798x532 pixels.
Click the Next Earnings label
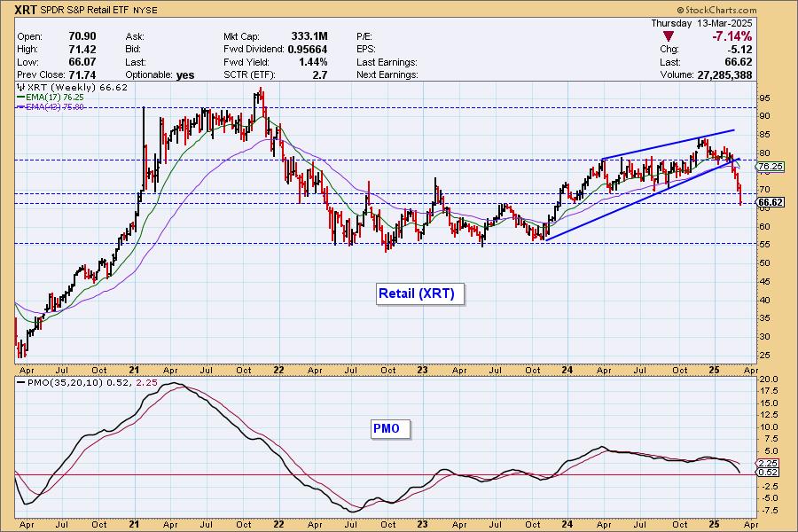[x=387, y=74]
